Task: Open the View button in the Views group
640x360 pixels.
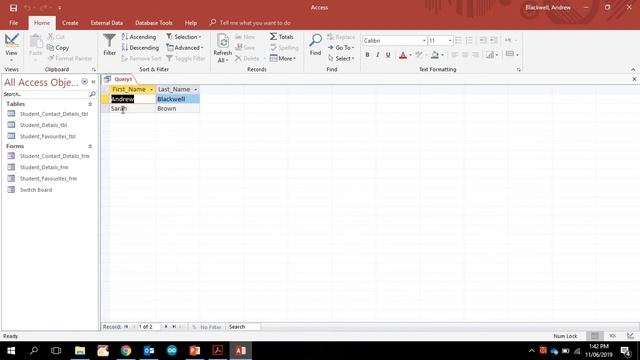Action: click(11, 47)
